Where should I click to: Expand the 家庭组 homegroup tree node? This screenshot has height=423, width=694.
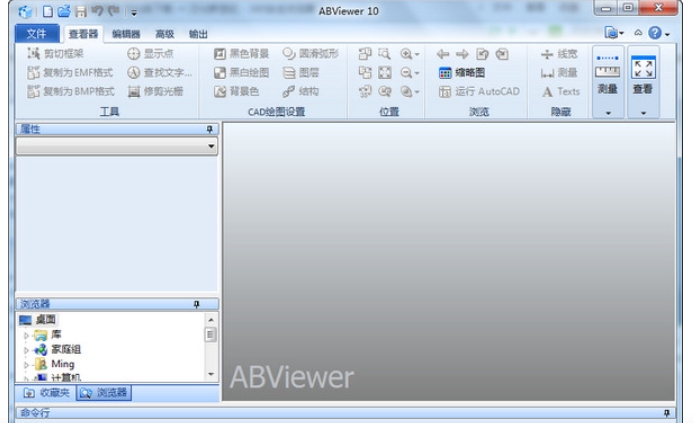pyautogui.click(x=26, y=350)
